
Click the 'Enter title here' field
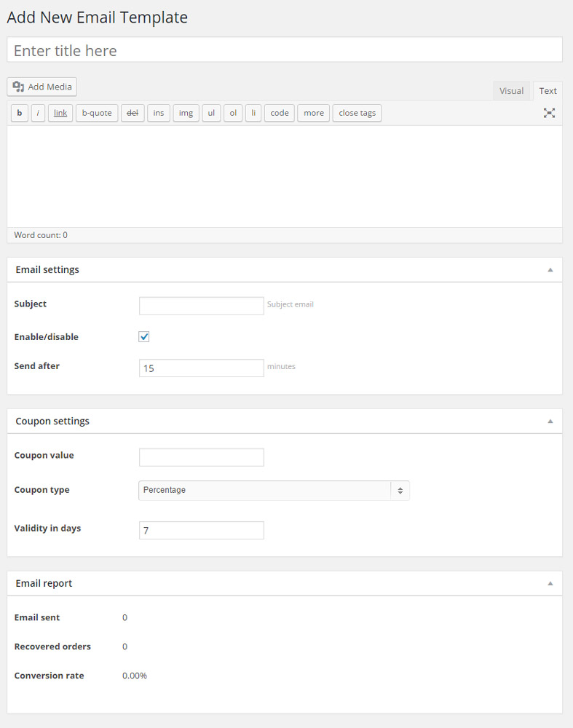pos(285,50)
